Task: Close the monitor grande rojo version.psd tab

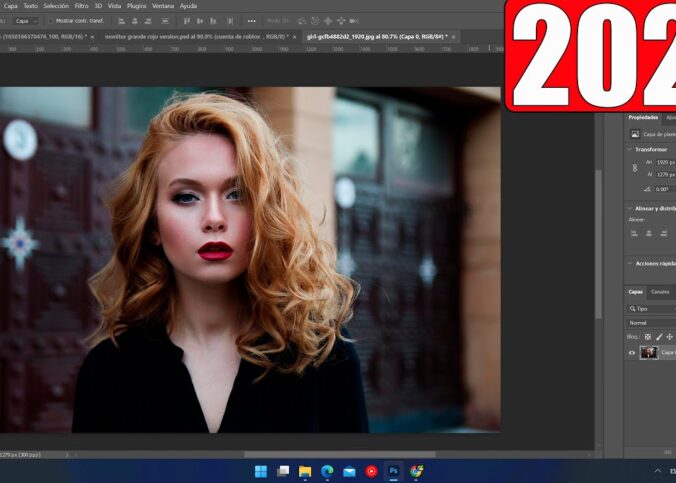Action: 295,37
